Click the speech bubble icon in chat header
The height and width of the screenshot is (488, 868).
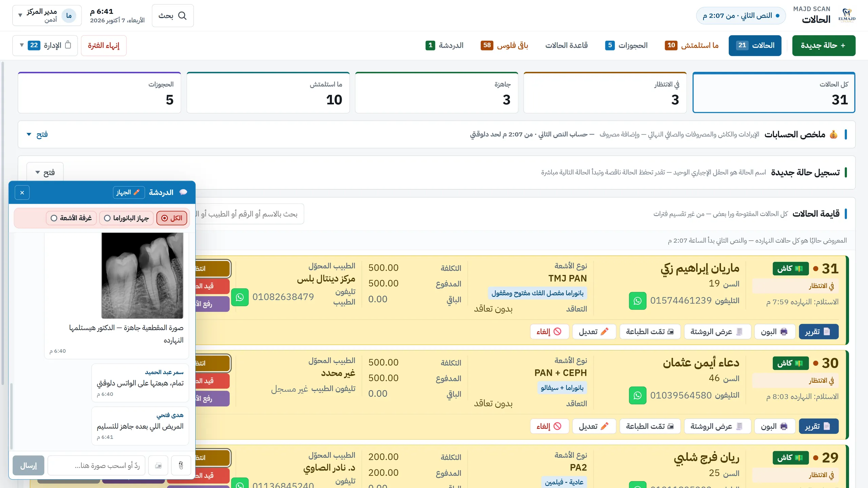(183, 192)
